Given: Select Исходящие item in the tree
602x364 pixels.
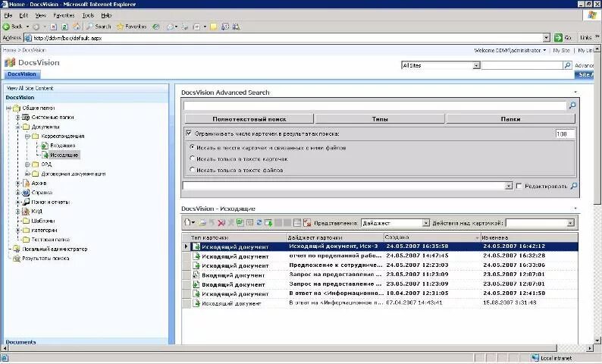Looking at the screenshot, I should pos(64,155).
